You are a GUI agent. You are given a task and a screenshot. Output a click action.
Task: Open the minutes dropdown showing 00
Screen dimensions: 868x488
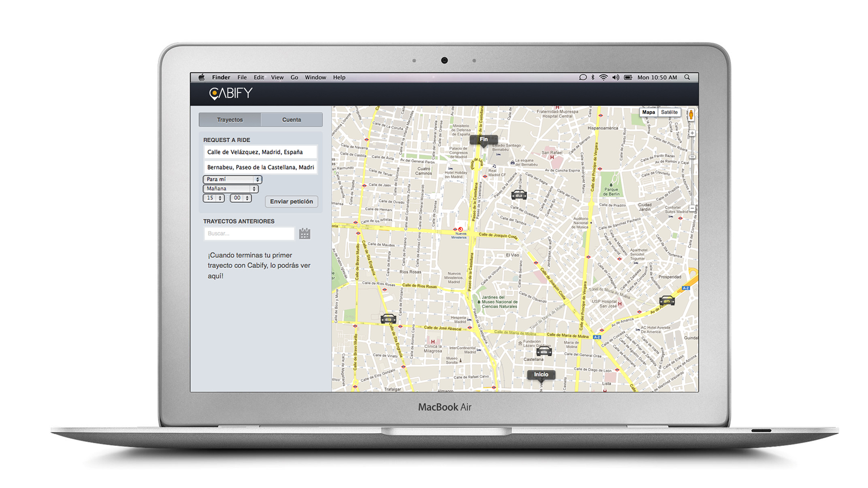pyautogui.click(x=241, y=198)
